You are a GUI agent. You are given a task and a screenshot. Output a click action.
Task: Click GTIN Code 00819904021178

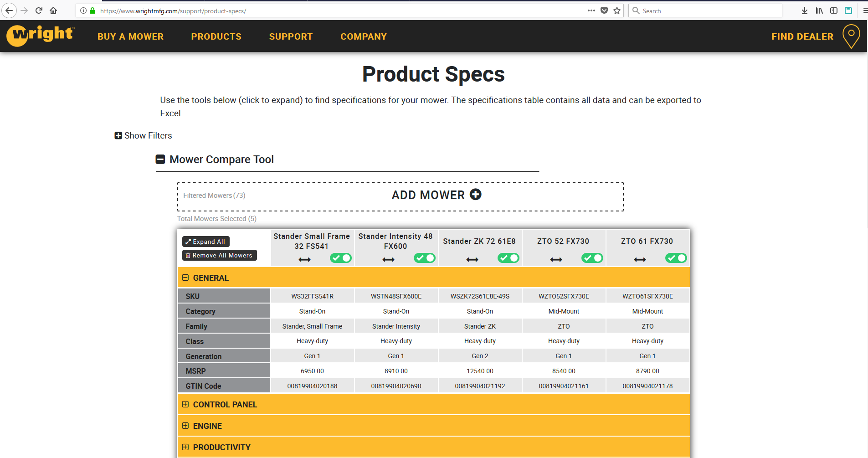[x=647, y=386]
